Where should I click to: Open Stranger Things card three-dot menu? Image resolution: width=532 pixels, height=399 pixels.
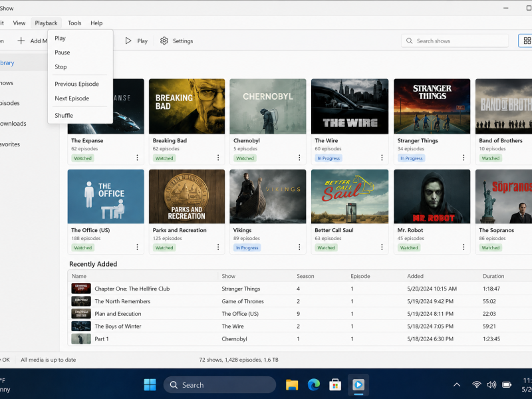point(464,158)
